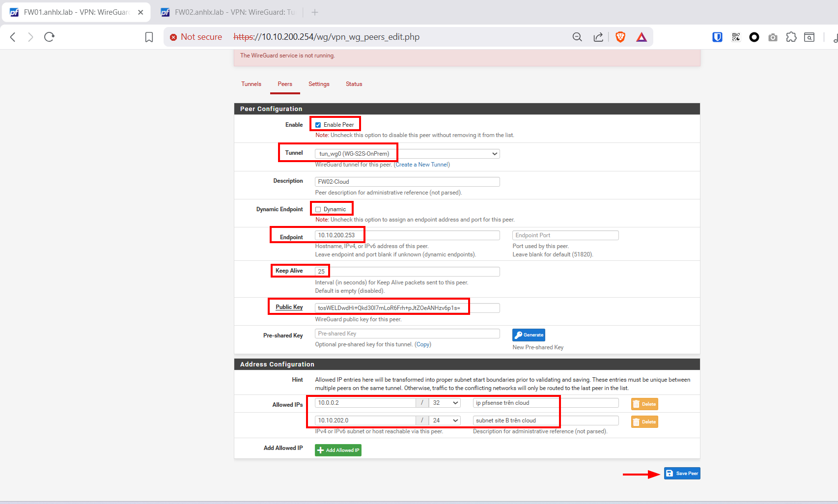Click the zoom magnifier icon in address bar
Image resolution: width=838 pixels, height=504 pixels.
coord(577,37)
